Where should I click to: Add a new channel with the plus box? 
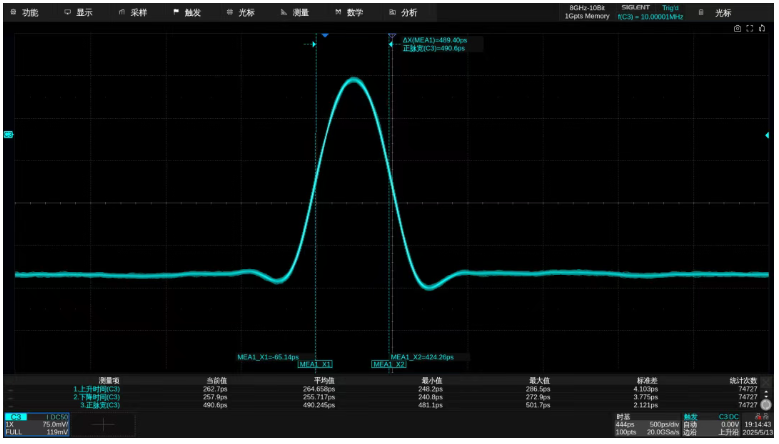tap(103, 425)
